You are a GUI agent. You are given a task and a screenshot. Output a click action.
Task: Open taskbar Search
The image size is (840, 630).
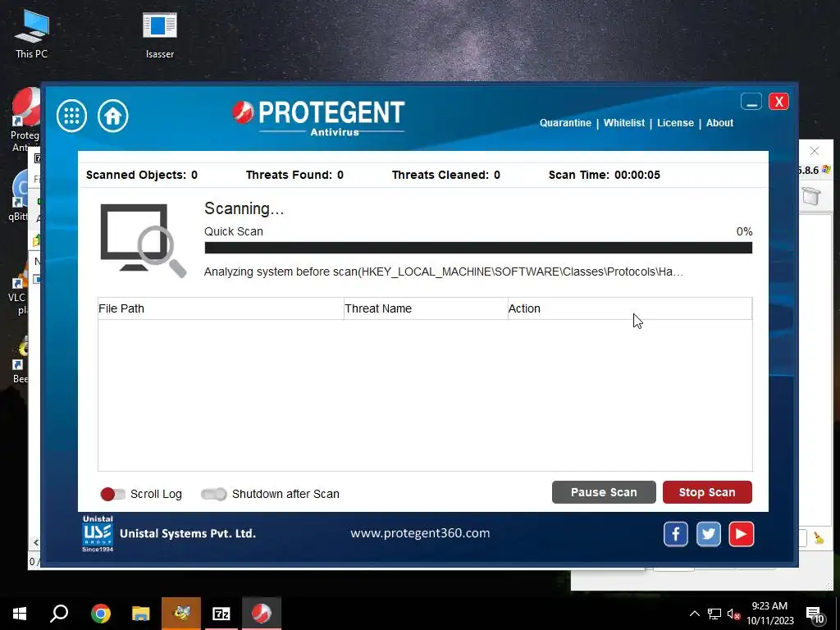click(x=59, y=614)
